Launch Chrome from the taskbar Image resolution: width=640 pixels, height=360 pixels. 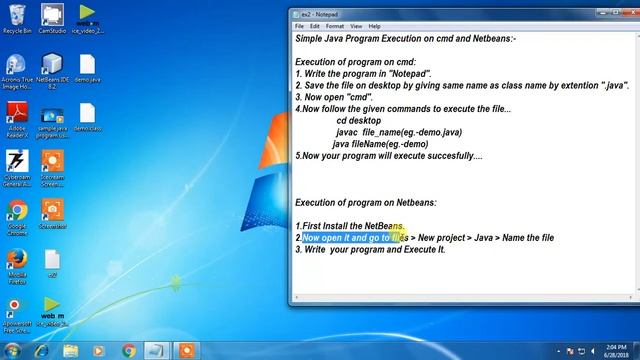129,351
